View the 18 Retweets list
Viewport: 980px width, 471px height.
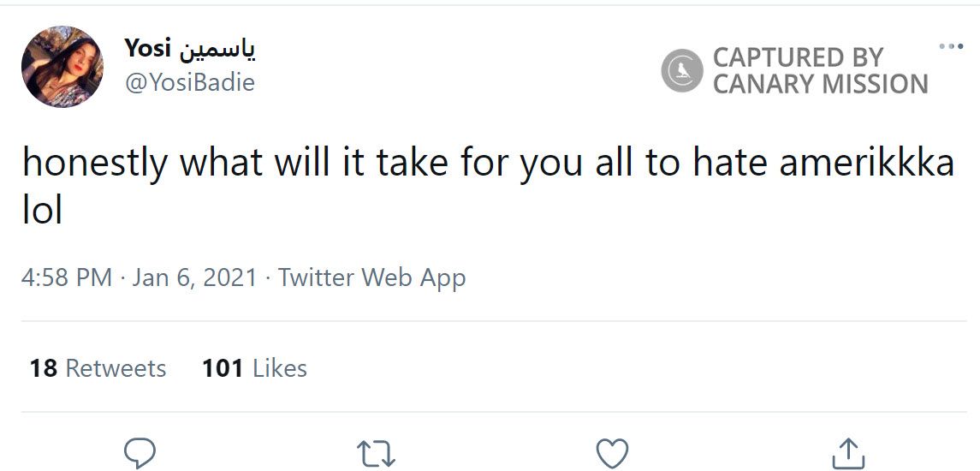click(98, 368)
